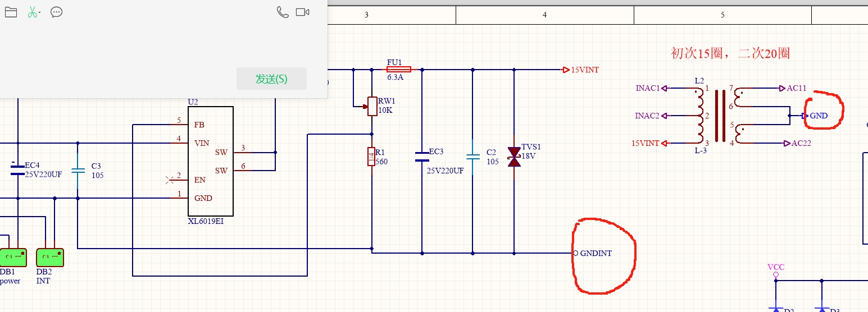Click the EN pin 2 of U2
The image size is (868, 312).
tap(179, 180)
